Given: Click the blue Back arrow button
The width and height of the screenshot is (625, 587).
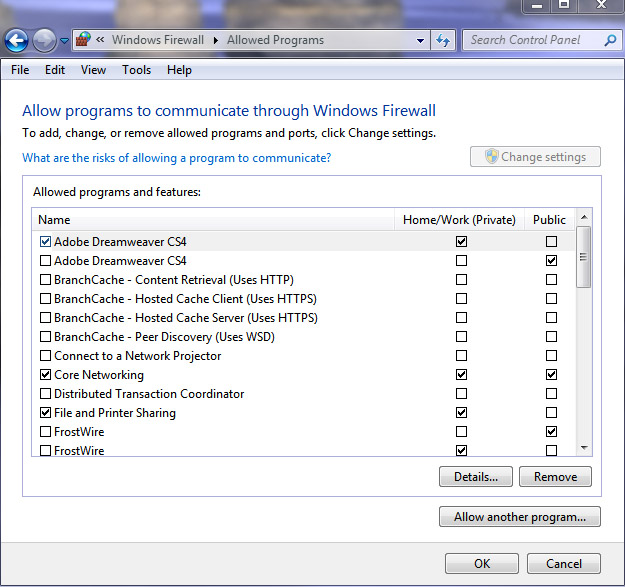Looking at the screenshot, I should point(16,40).
